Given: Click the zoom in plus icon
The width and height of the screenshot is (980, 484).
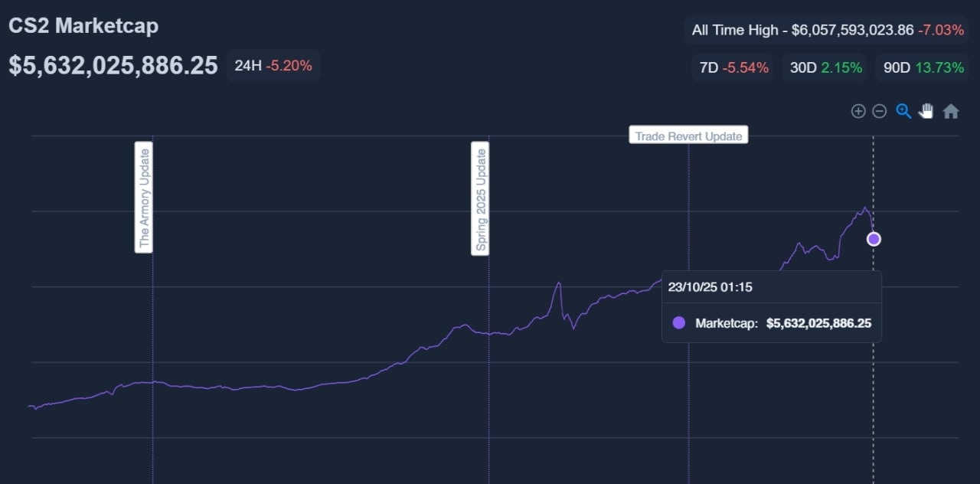Looking at the screenshot, I should click(858, 111).
